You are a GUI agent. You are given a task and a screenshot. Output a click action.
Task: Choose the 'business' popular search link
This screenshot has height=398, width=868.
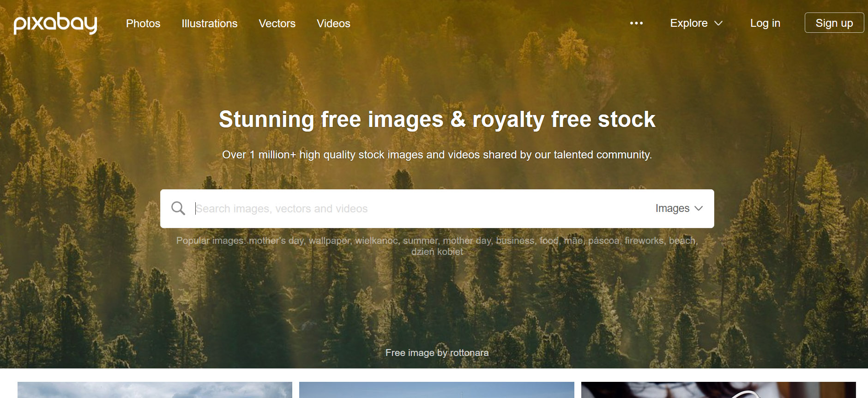pyautogui.click(x=515, y=241)
